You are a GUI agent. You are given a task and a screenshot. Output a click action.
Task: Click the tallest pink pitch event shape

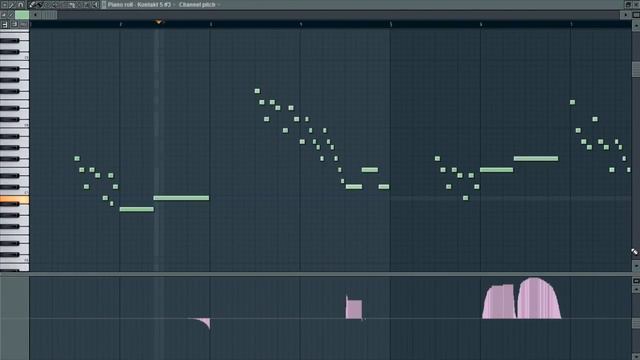[539, 298]
